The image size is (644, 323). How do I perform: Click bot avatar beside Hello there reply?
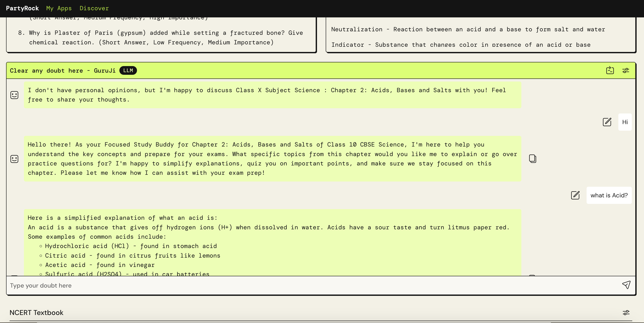point(14,159)
